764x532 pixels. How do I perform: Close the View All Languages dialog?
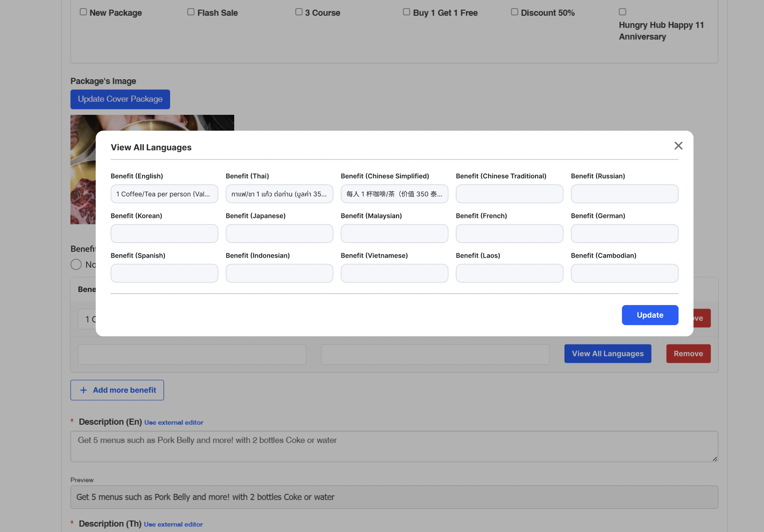tap(678, 146)
